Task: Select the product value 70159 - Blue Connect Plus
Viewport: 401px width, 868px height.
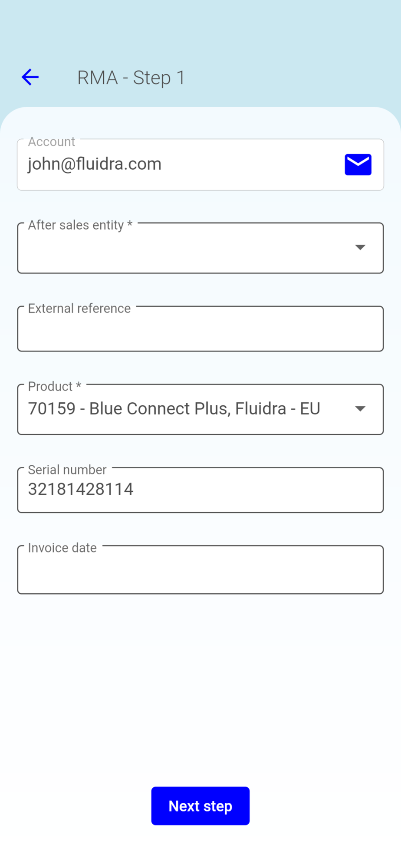Action: [x=174, y=409]
